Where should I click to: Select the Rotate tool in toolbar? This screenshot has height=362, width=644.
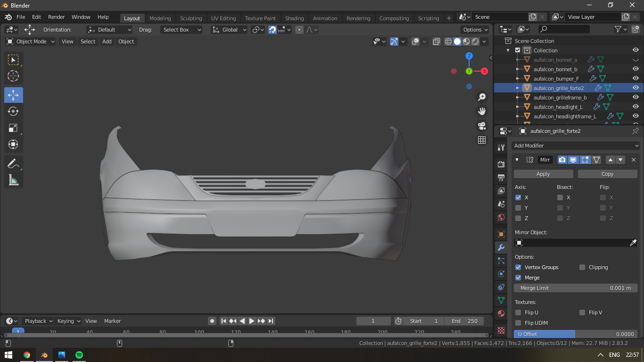coord(13,111)
